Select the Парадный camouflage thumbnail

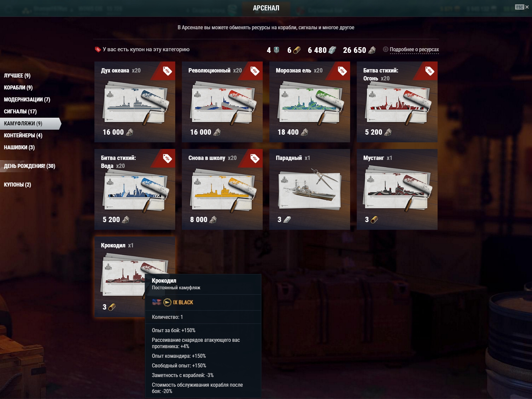tap(310, 190)
